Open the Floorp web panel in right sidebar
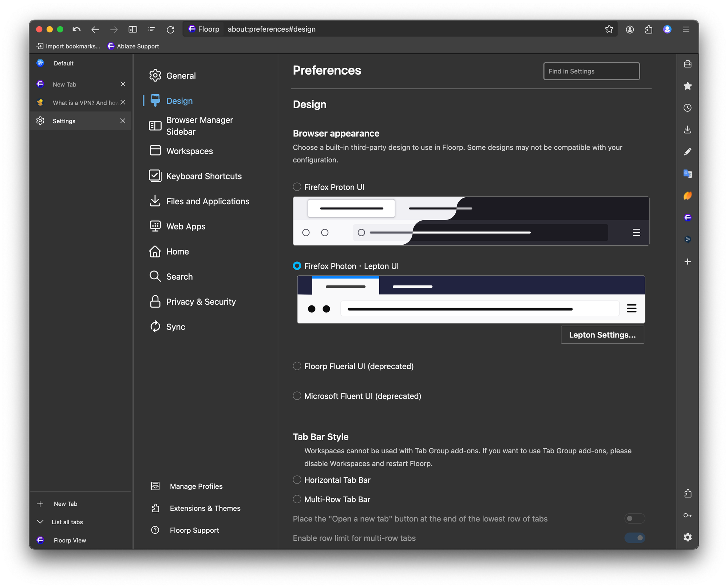The height and width of the screenshot is (588, 728). pos(688,217)
